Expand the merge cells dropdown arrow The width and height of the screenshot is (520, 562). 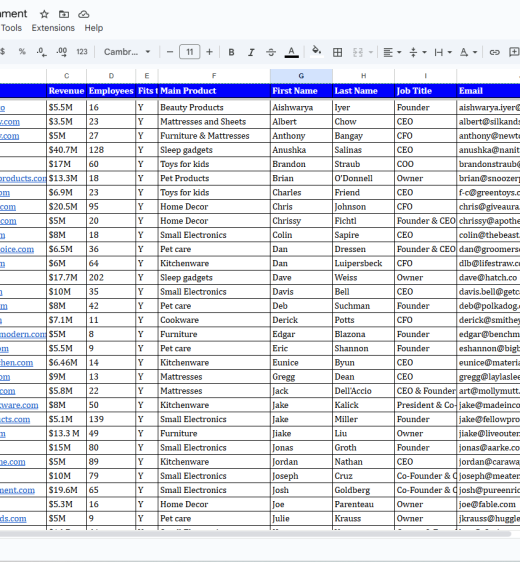point(371,52)
